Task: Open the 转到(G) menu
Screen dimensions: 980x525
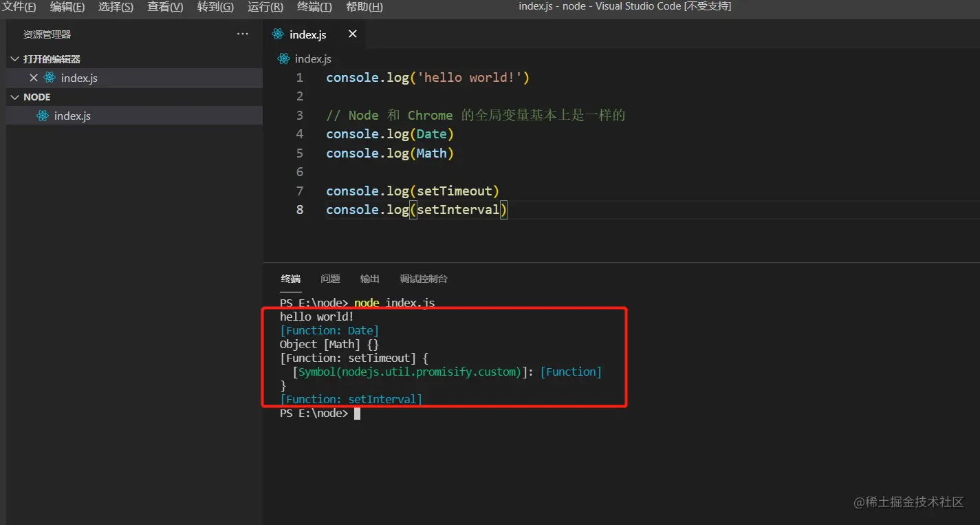Action: point(215,7)
